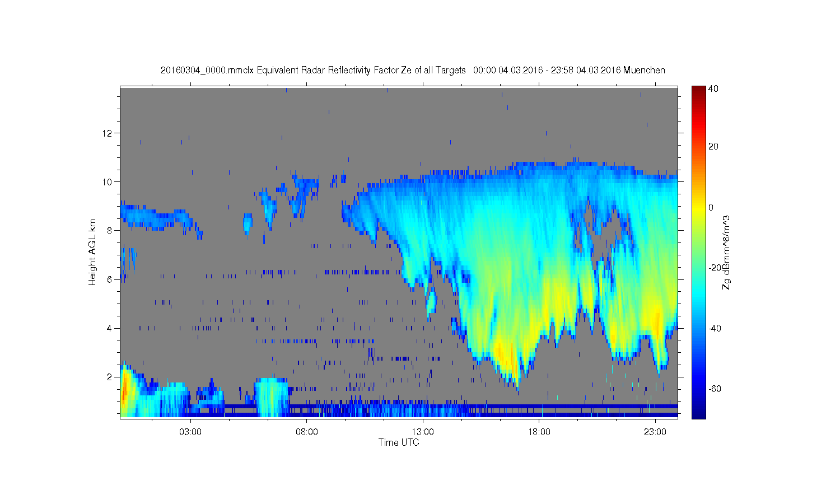The height and width of the screenshot is (504, 840).
Task: Click the colorbar label -40
Action: coord(715,328)
